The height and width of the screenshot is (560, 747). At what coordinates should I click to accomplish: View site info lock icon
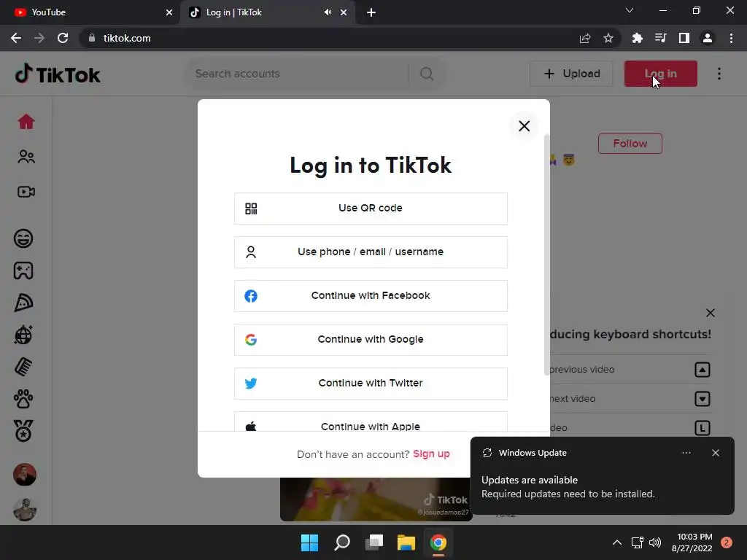coord(92,38)
